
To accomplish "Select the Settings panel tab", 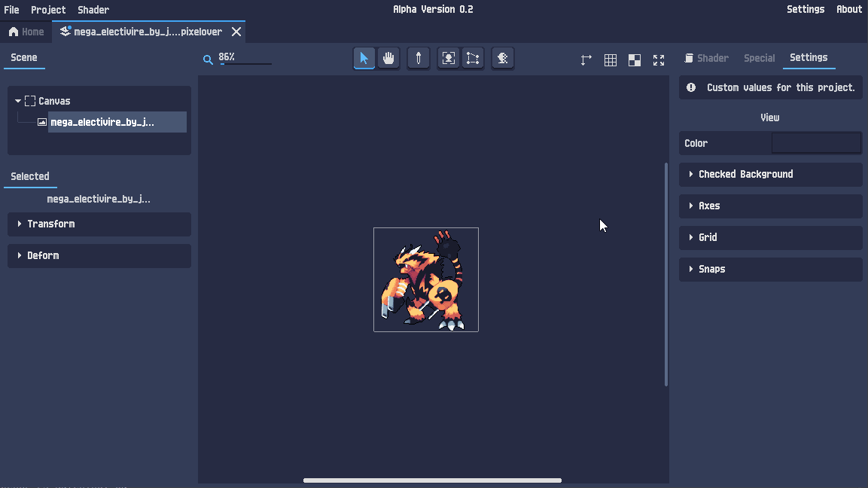I will click(809, 57).
